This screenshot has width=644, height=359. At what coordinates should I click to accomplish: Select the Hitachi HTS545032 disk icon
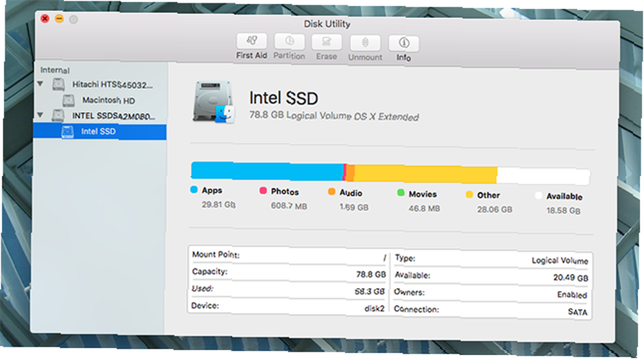[x=59, y=84]
